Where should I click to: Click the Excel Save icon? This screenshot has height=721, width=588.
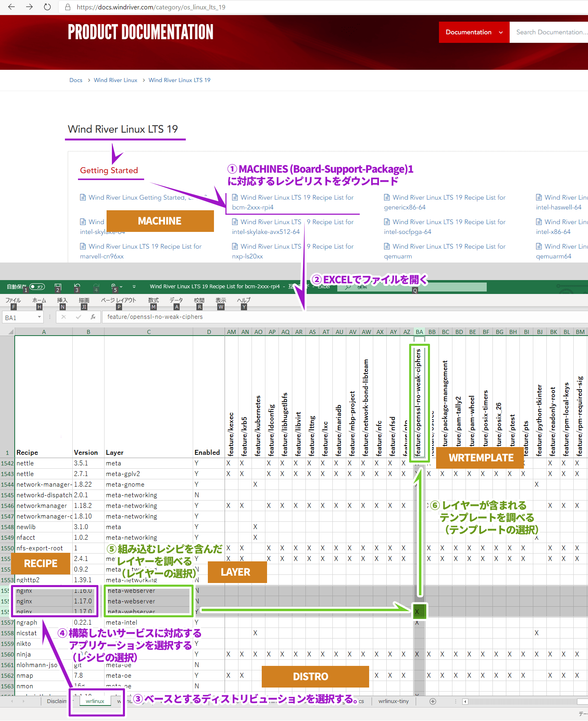58,287
